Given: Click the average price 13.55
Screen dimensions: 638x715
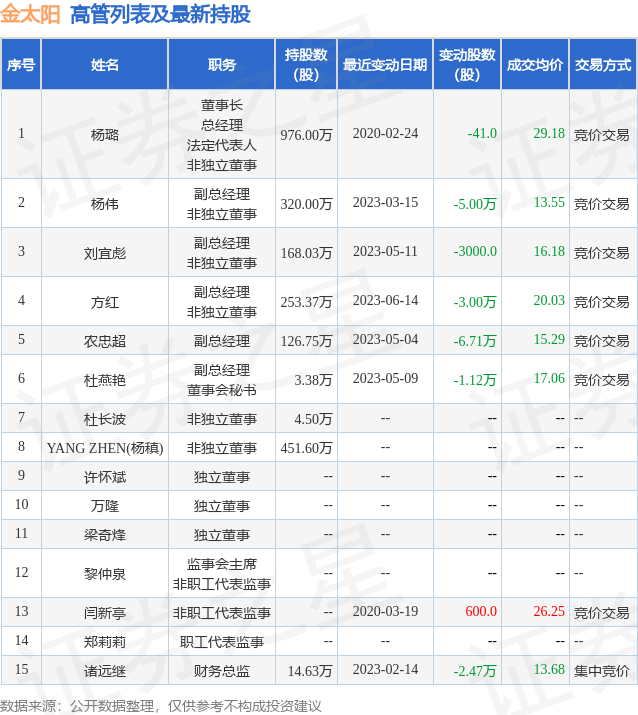Looking at the screenshot, I should coord(549,202).
